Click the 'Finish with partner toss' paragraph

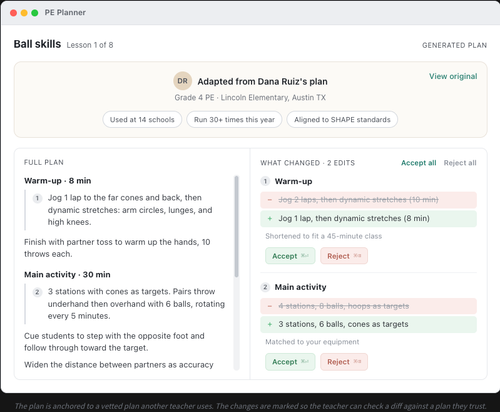(x=117, y=248)
